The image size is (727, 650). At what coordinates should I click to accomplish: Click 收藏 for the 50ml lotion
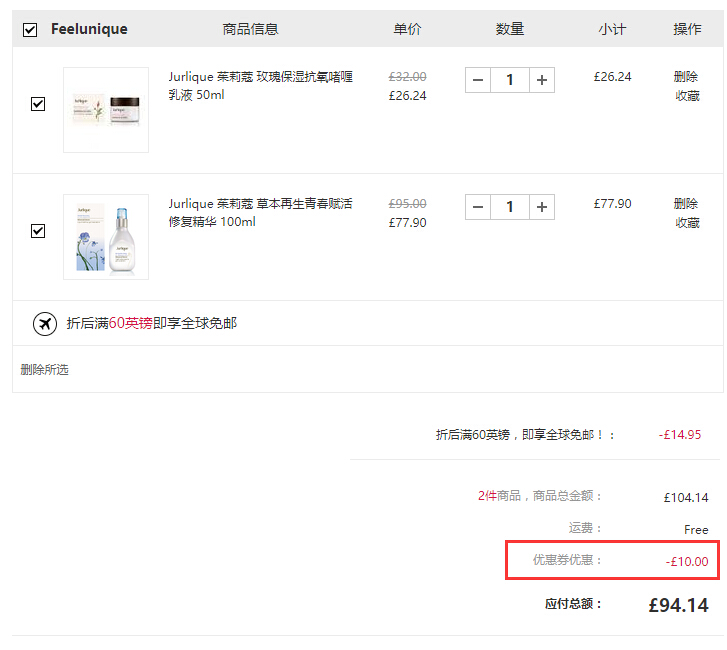coord(687,96)
